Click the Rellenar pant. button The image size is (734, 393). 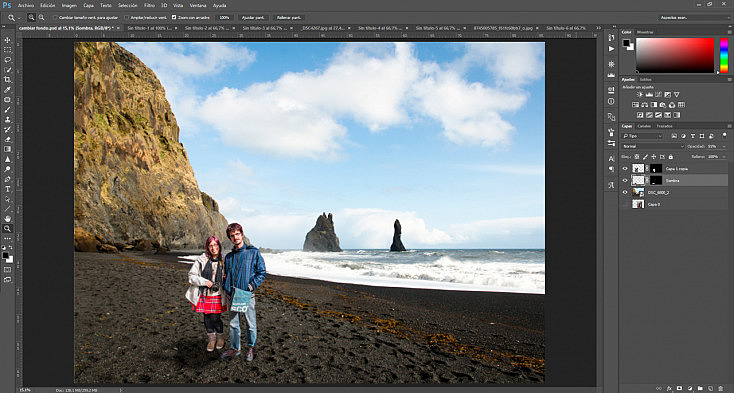[289, 17]
